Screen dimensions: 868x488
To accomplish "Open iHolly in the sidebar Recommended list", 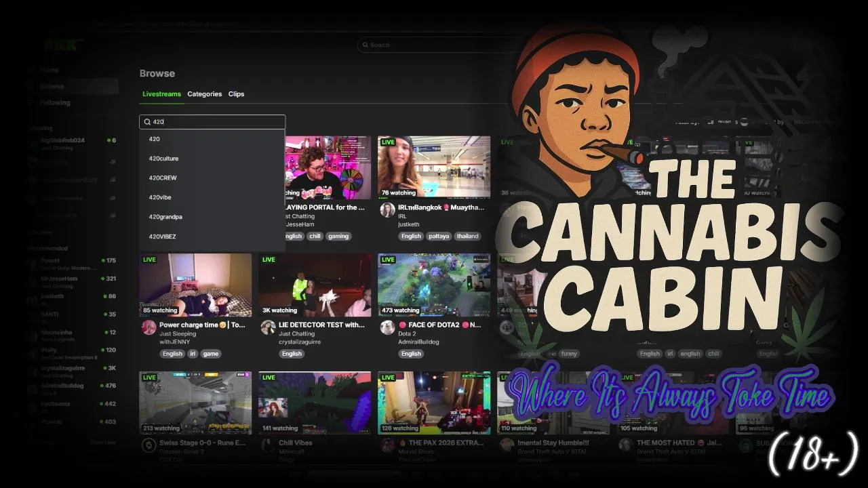I will (x=73, y=353).
